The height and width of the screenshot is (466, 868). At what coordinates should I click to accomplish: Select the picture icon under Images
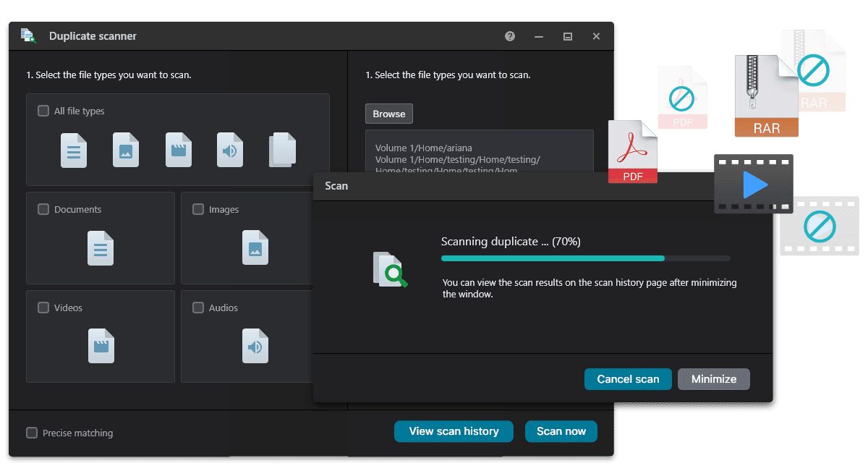pyautogui.click(x=255, y=248)
